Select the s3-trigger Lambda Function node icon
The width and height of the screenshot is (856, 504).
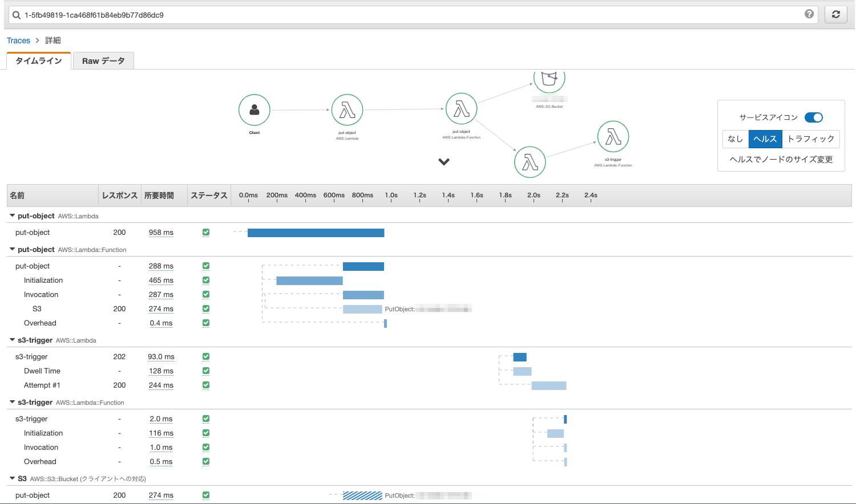click(613, 137)
